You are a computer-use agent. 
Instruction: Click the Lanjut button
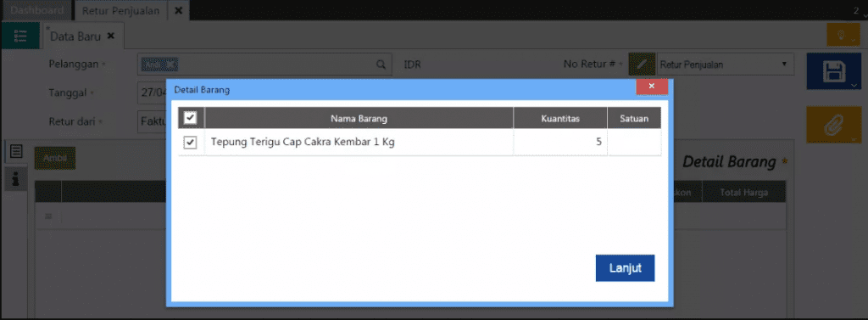(x=625, y=268)
